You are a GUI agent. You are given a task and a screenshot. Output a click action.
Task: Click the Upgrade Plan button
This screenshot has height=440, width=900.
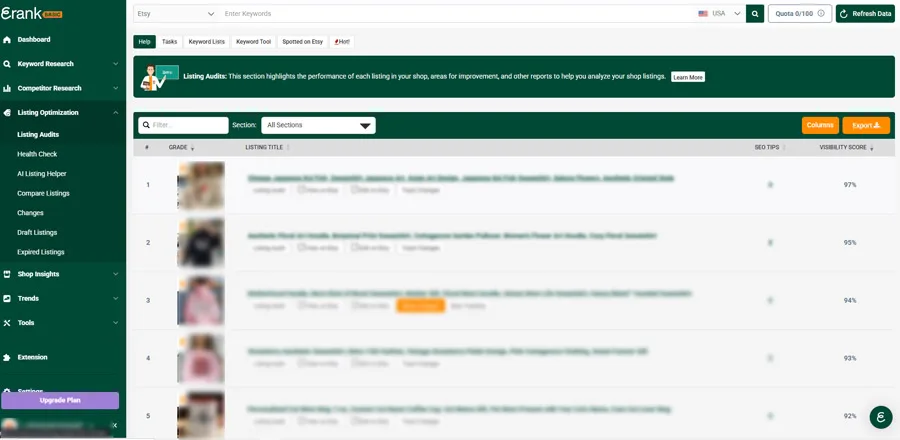60,400
